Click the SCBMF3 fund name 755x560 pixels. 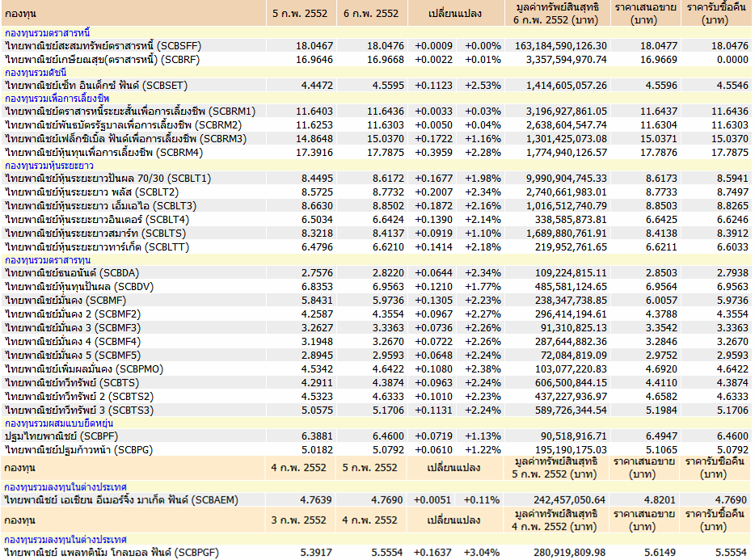73,328
